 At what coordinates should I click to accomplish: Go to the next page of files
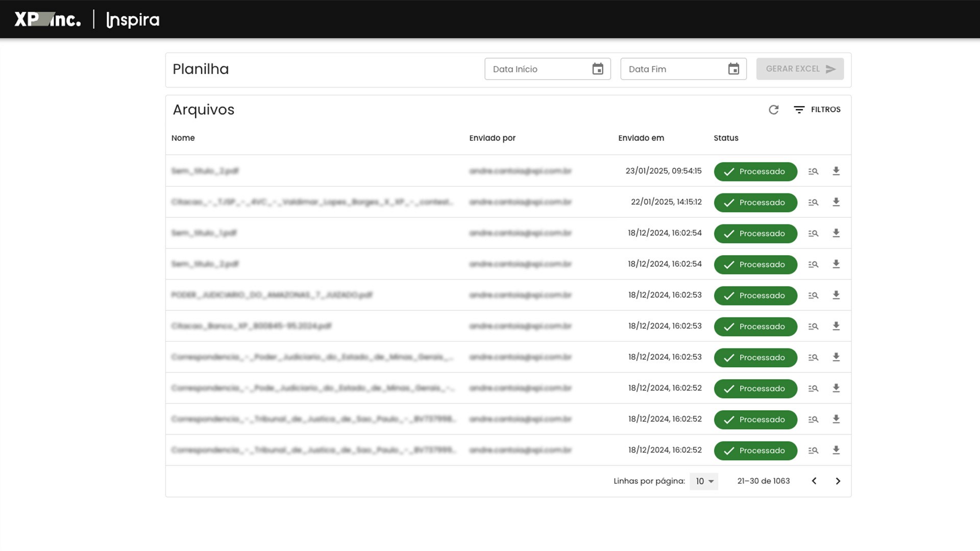tap(838, 481)
